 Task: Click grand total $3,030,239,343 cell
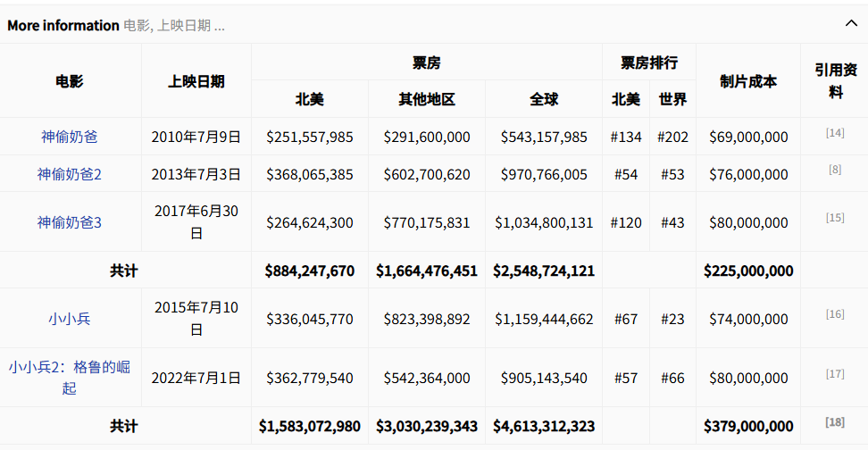427,427
